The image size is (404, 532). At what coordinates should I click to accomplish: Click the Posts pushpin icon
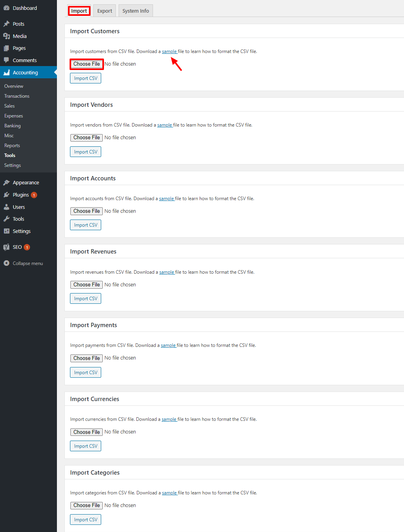tap(6, 24)
